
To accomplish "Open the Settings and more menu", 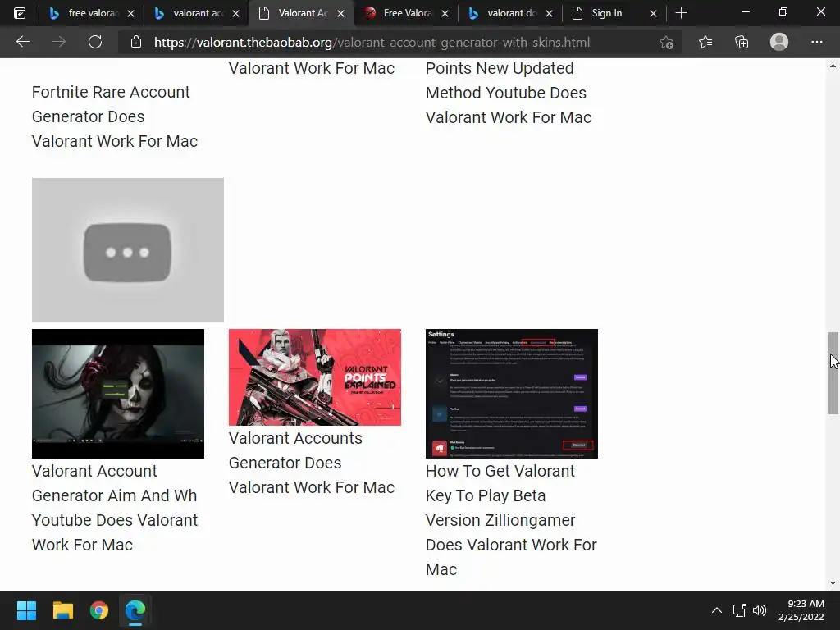I will click(x=816, y=42).
